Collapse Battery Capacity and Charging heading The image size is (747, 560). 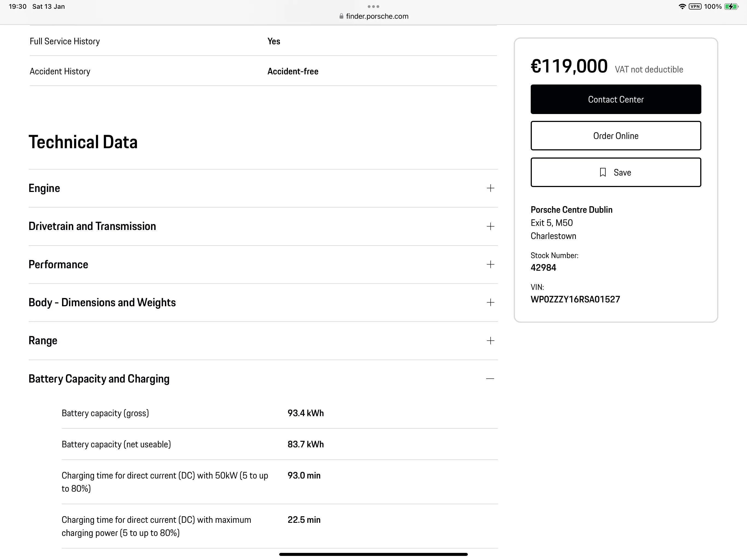tap(99, 379)
